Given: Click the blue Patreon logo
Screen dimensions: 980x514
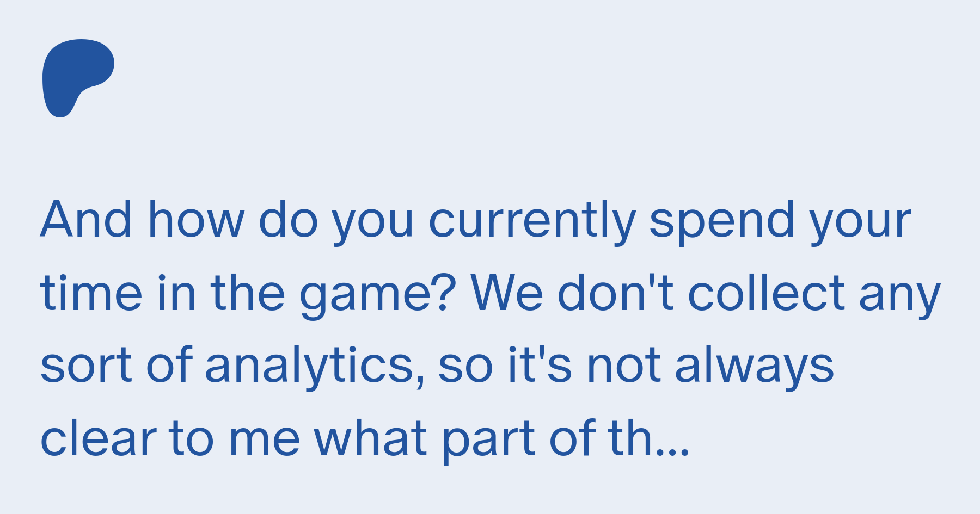Looking at the screenshot, I should (x=78, y=78).
